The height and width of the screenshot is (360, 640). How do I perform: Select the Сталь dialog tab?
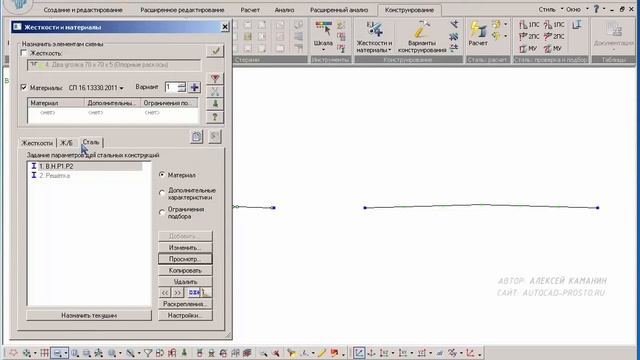point(91,142)
